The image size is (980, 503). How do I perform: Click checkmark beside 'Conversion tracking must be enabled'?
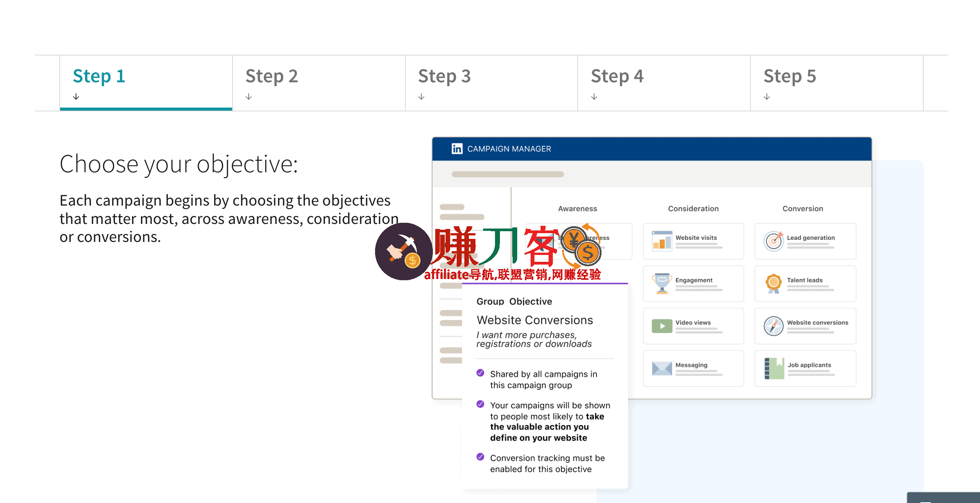tap(480, 457)
